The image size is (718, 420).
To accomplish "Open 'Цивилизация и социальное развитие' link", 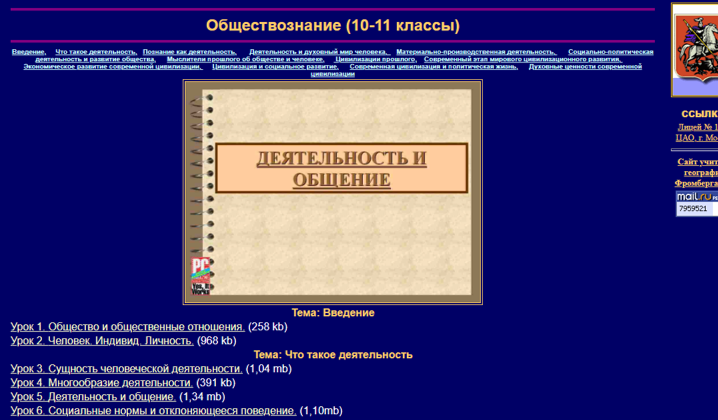I will [x=275, y=66].
